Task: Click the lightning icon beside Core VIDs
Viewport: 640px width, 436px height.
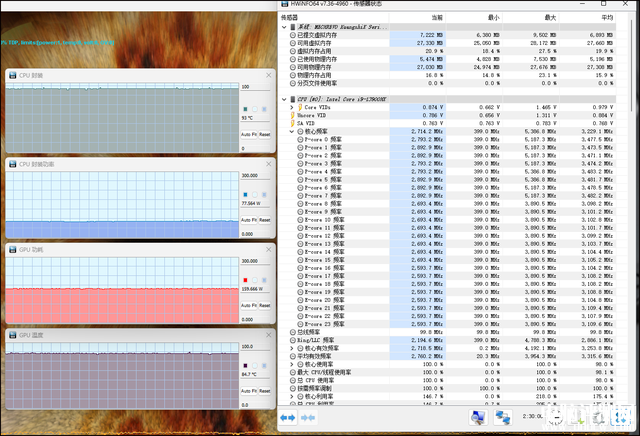Action: [x=300, y=107]
